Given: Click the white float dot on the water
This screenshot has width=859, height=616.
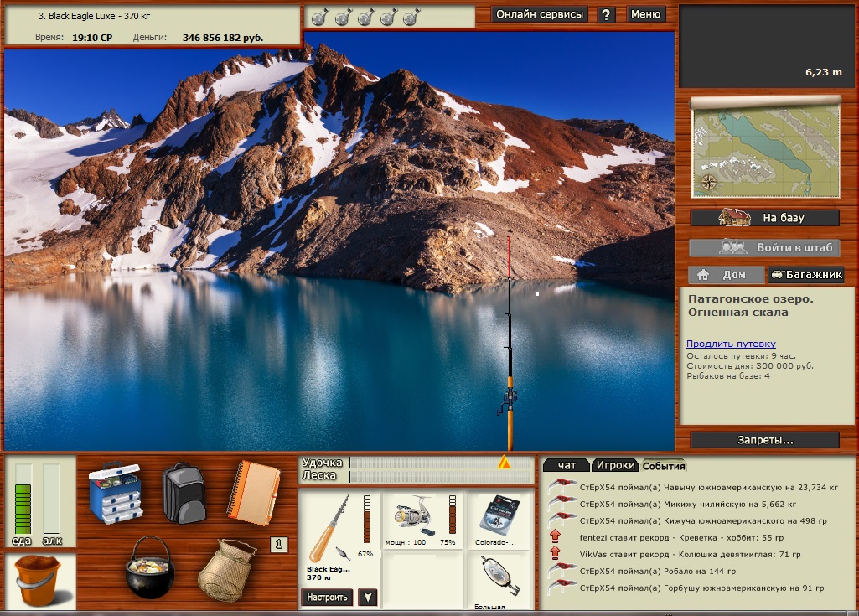Looking at the screenshot, I should 537,294.
